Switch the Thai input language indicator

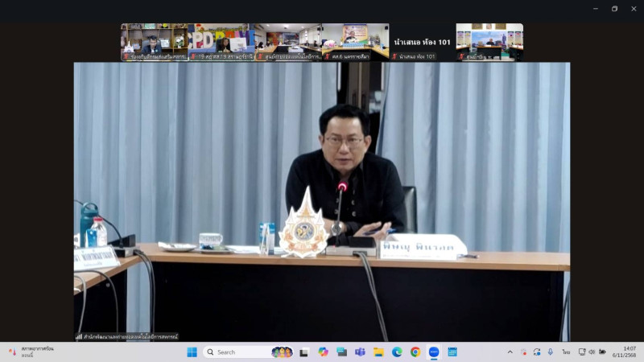pos(566,352)
